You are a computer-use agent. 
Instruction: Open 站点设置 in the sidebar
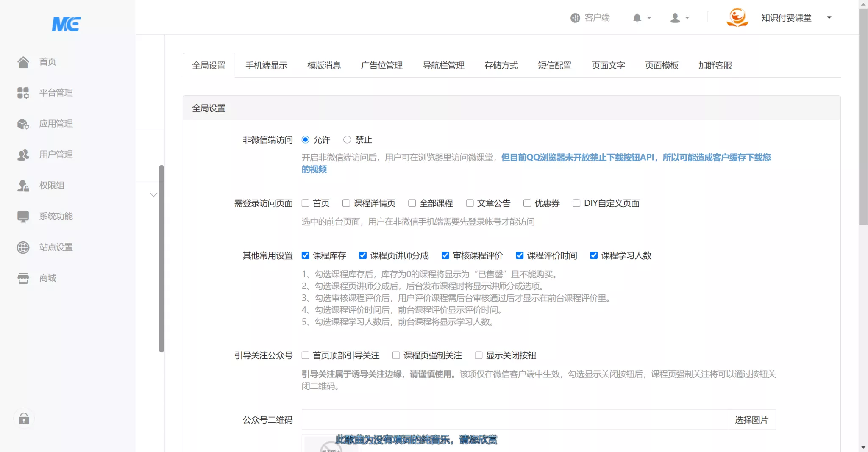pyautogui.click(x=56, y=247)
